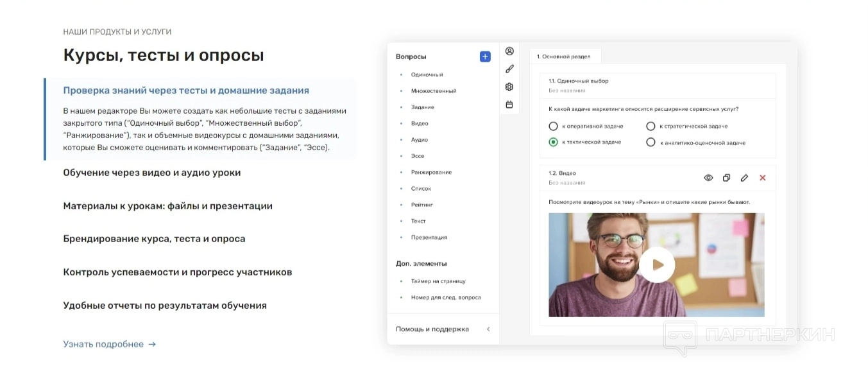Toggle the eye preview icon for question 1.2
This screenshot has height=391, width=868.
point(708,178)
